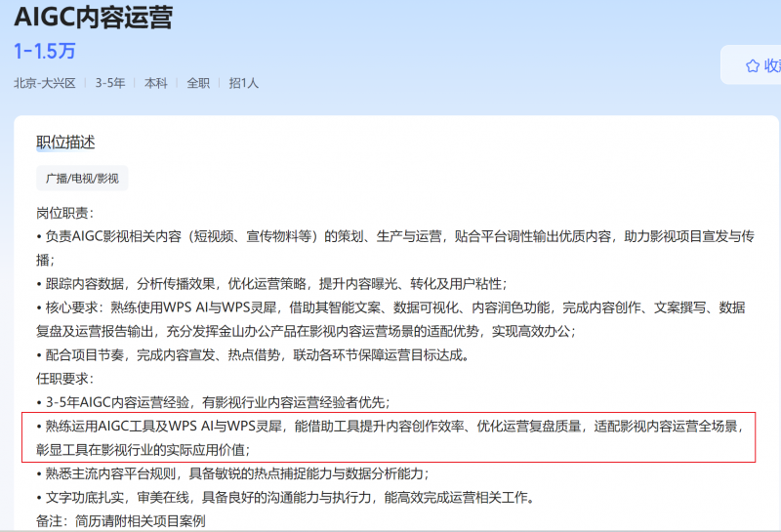The width and height of the screenshot is (781, 532).
Task: Click the star favorite icon
Action: 752,65
